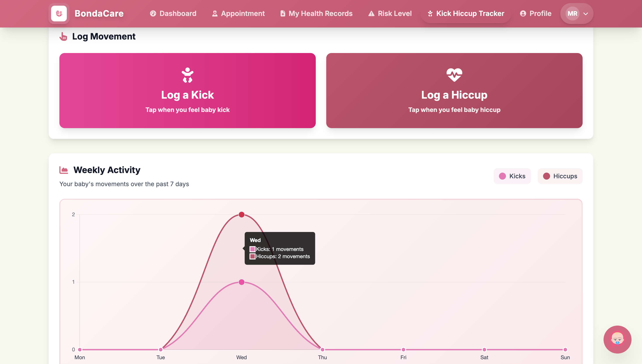Open the baby chatbot assistant button

click(617, 339)
